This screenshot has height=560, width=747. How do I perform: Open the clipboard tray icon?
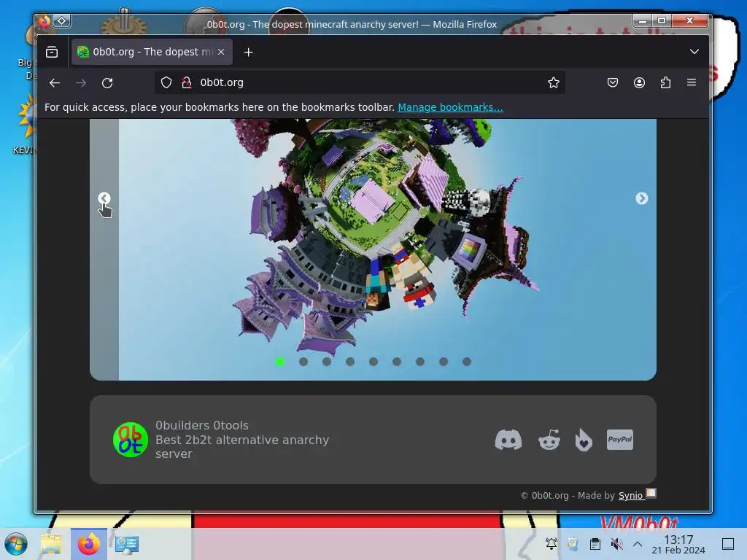pyautogui.click(x=595, y=543)
